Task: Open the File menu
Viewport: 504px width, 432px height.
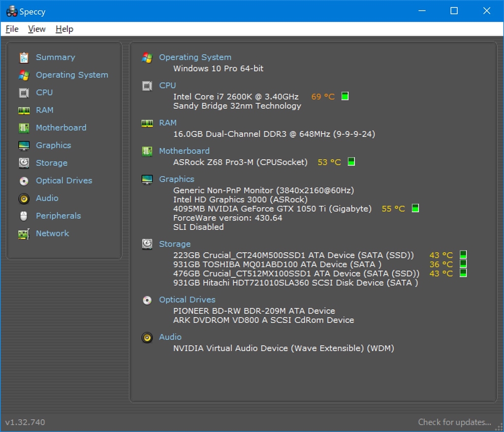Action: click(x=12, y=29)
